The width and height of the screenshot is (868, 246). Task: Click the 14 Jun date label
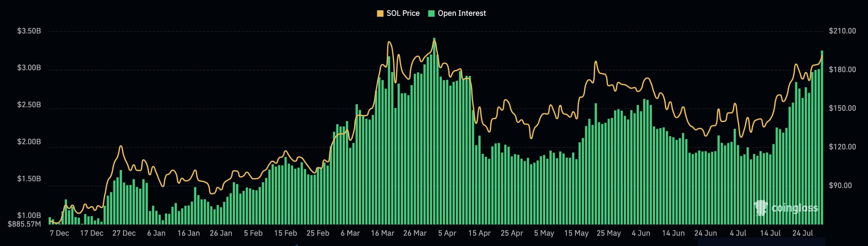(x=673, y=233)
